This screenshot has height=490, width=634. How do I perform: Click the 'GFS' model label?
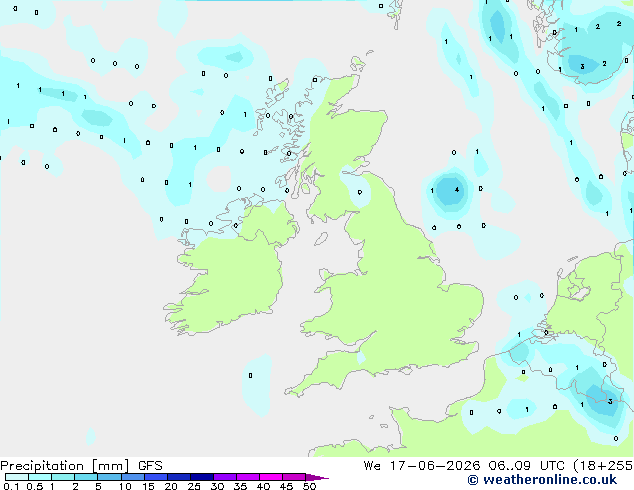pos(150,466)
